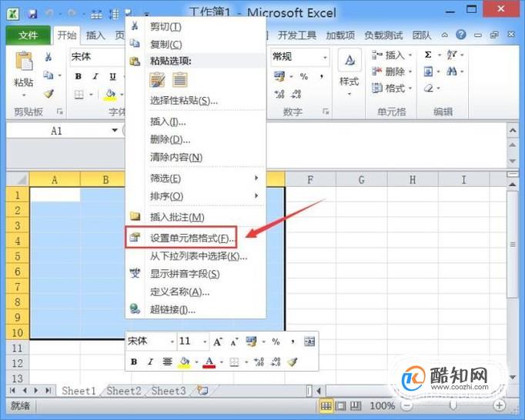Click the ribbon borders icon
The image size is (525, 420).
[79, 95]
